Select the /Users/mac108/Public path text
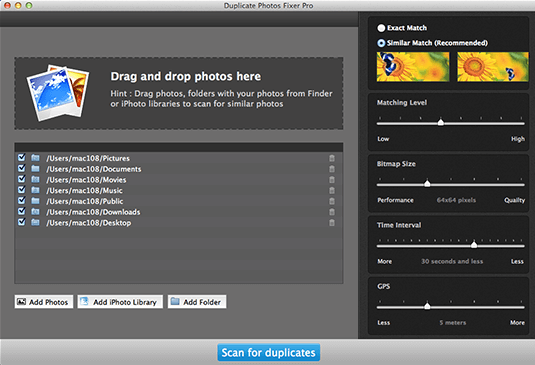 click(85, 201)
